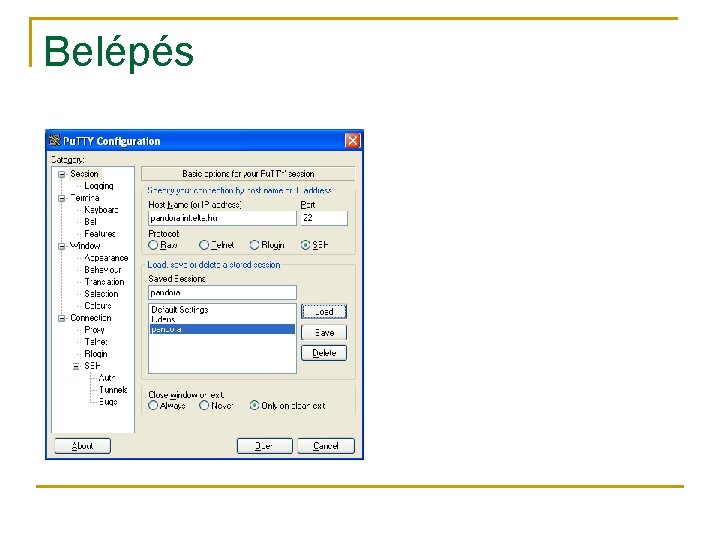
Task: Open the Colours category
Action: [x=98, y=306]
